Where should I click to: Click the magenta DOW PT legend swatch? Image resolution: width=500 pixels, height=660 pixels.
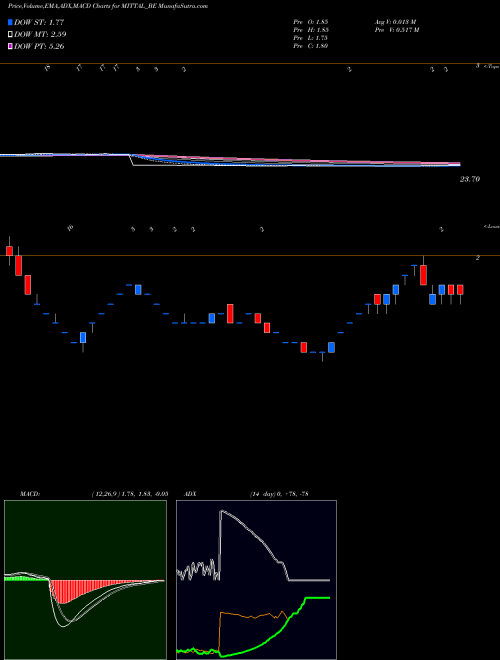click(x=10, y=46)
